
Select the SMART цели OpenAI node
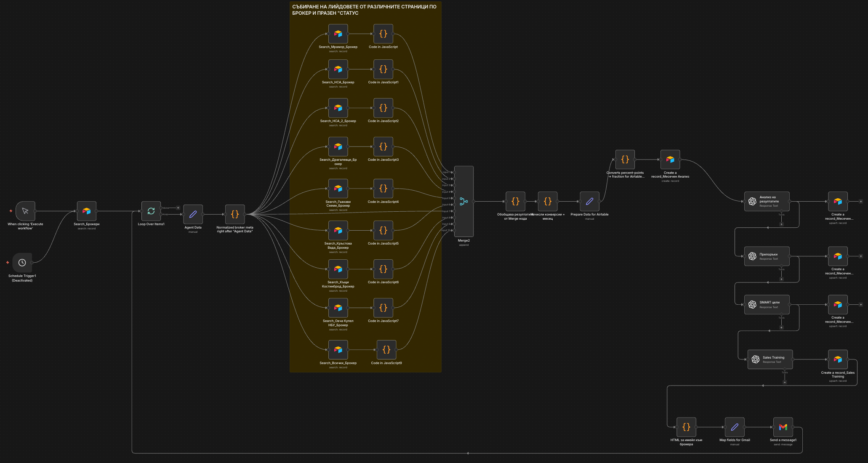click(767, 304)
